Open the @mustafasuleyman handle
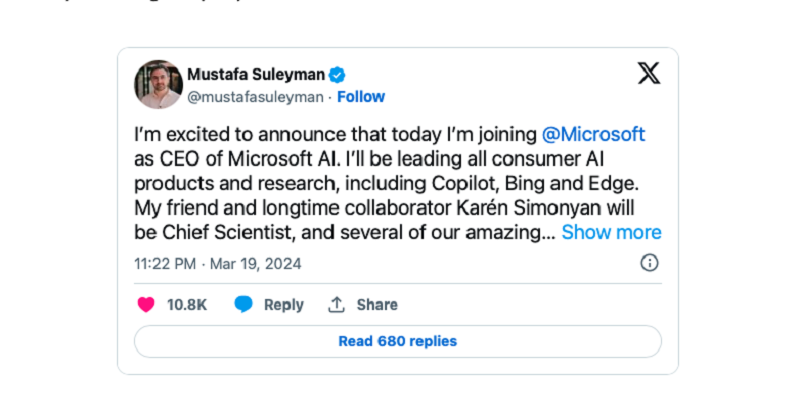Viewport: 800px width, 420px height. [x=256, y=97]
